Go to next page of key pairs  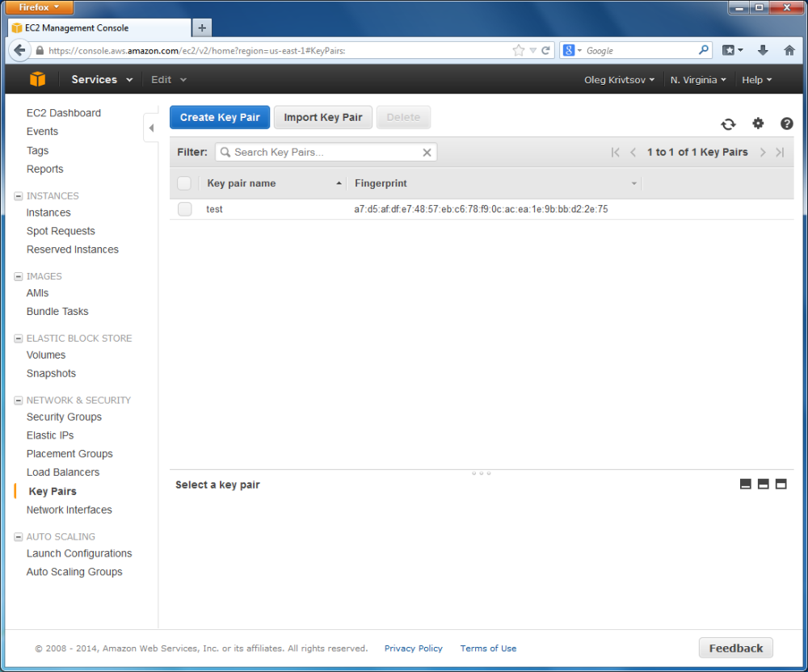(763, 152)
